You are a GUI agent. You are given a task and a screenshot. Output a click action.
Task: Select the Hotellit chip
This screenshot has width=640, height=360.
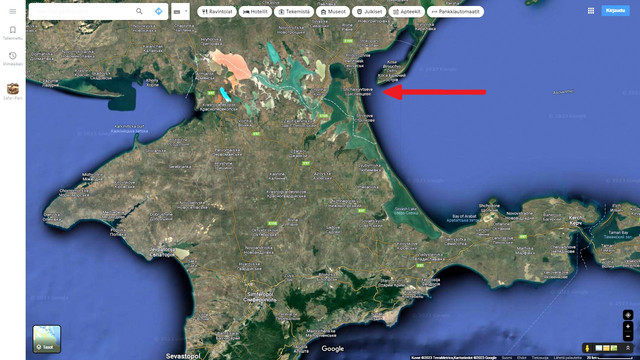(x=255, y=12)
